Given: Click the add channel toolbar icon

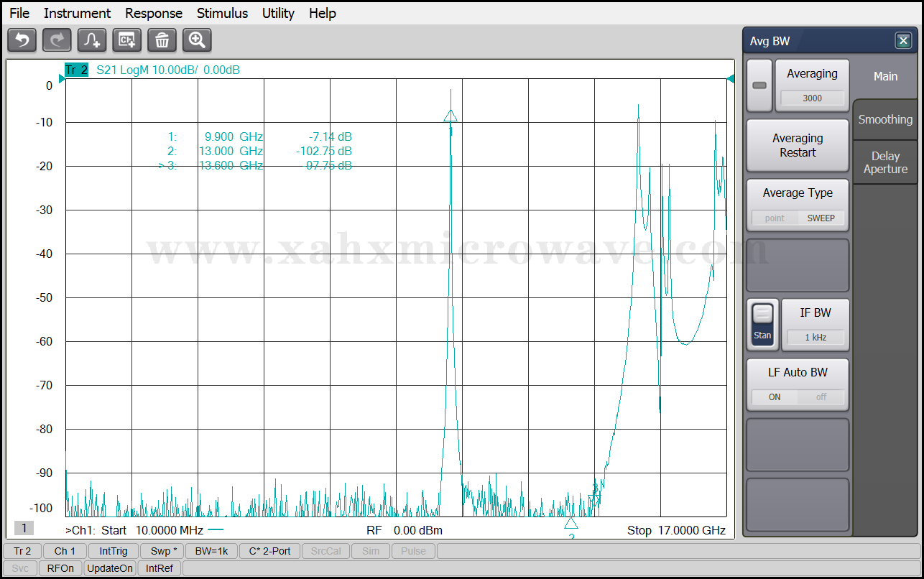Looking at the screenshot, I should click(127, 40).
